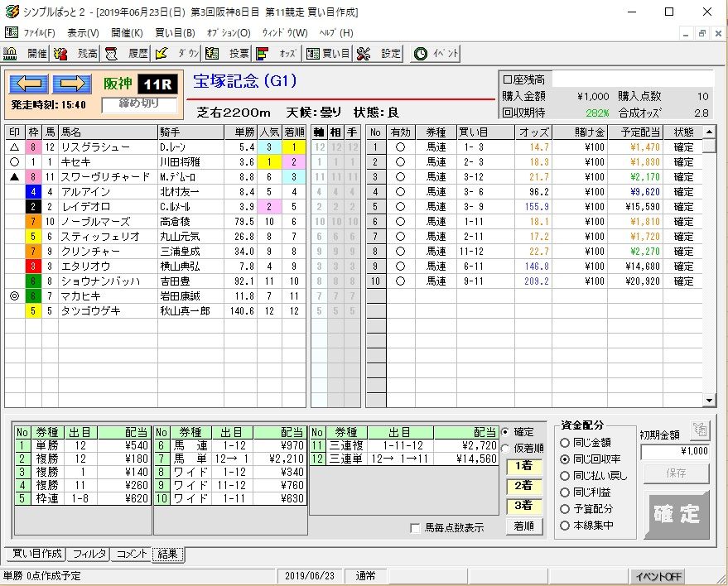Go to previous race with left arrow
Screen dimensions: 728x586
pos(29,84)
